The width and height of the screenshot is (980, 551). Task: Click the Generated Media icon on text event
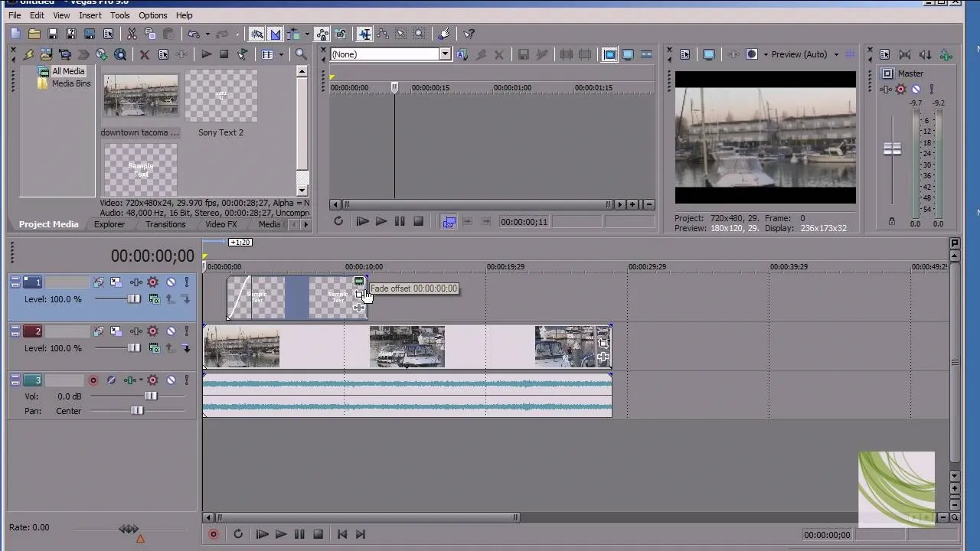tap(358, 282)
